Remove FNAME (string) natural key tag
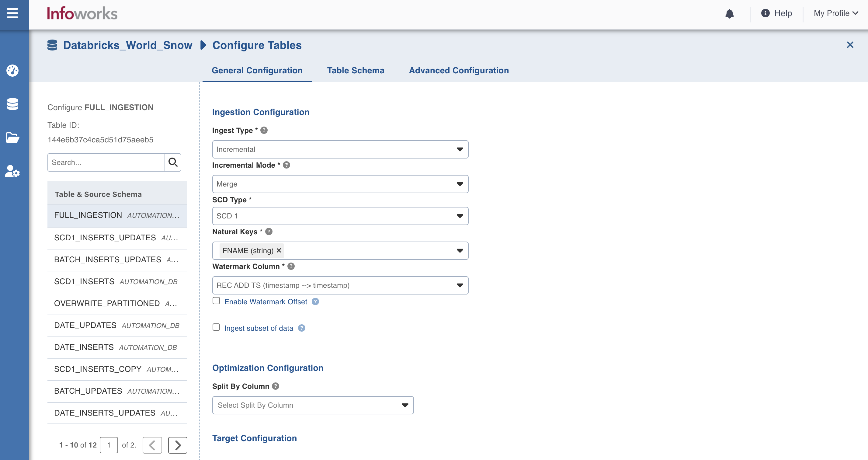The image size is (868, 460). [279, 250]
